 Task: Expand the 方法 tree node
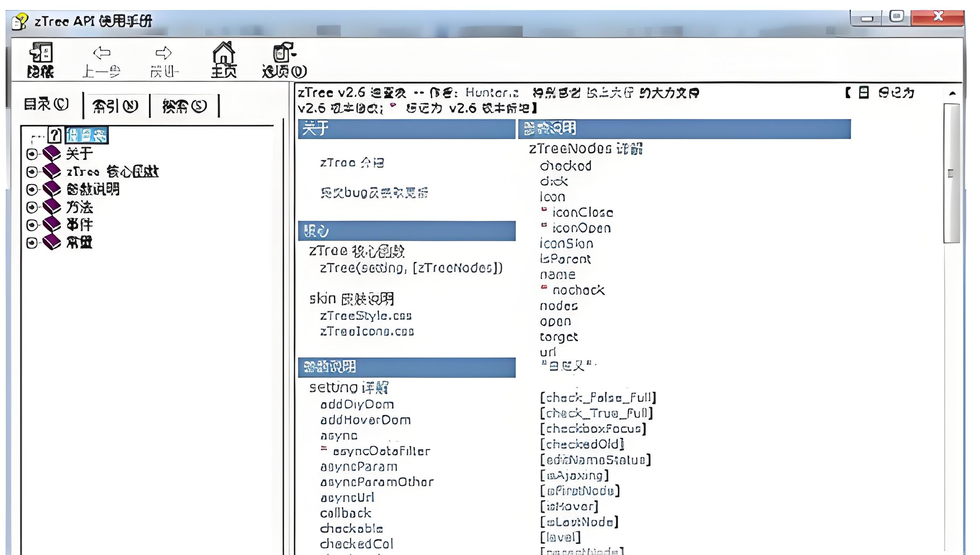[32, 207]
